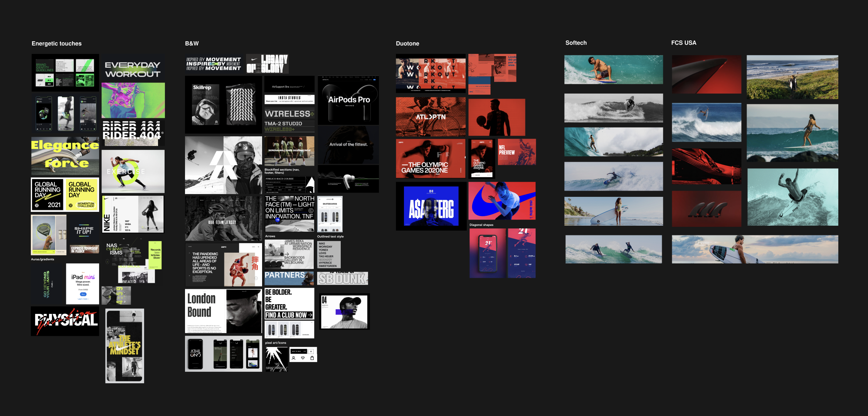Image resolution: width=868 pixels, height=416 pixels.
Task: Select the Softech black and white surfer image
Action: pos(614,108)
